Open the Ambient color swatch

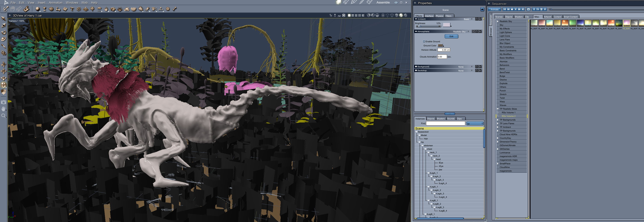pos(447,25)
